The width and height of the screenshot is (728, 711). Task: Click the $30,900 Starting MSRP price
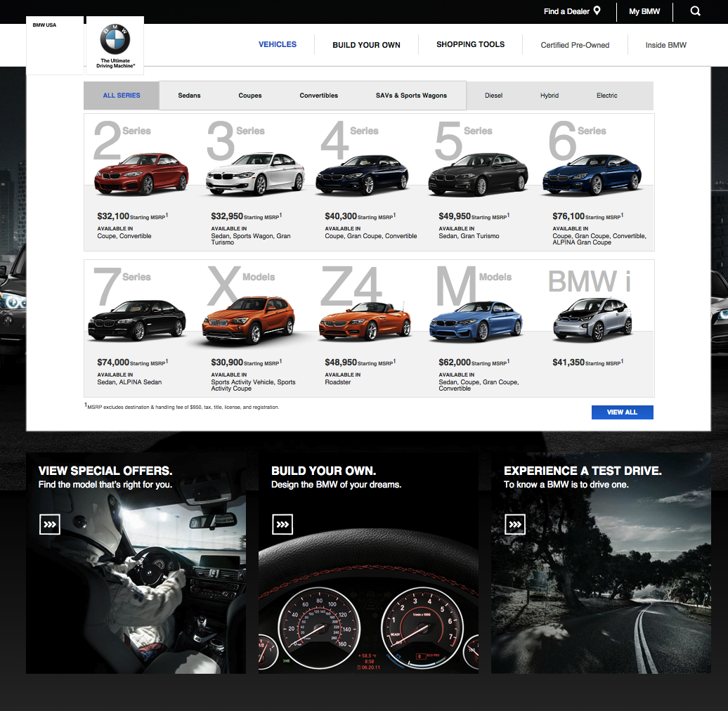pyautogui.click(x=246, y=363)
